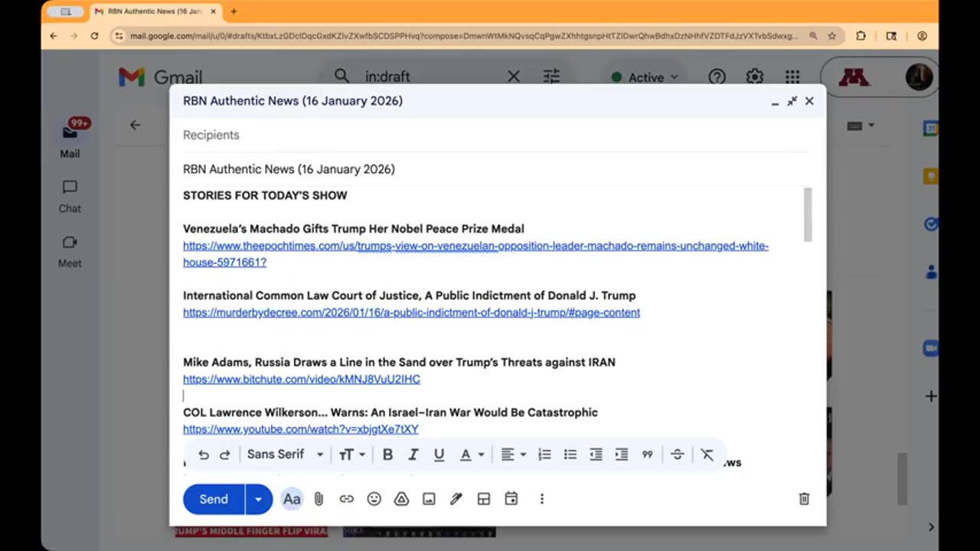Click the Gmail logo
The image size is (980, 551).
coord(160,77)
